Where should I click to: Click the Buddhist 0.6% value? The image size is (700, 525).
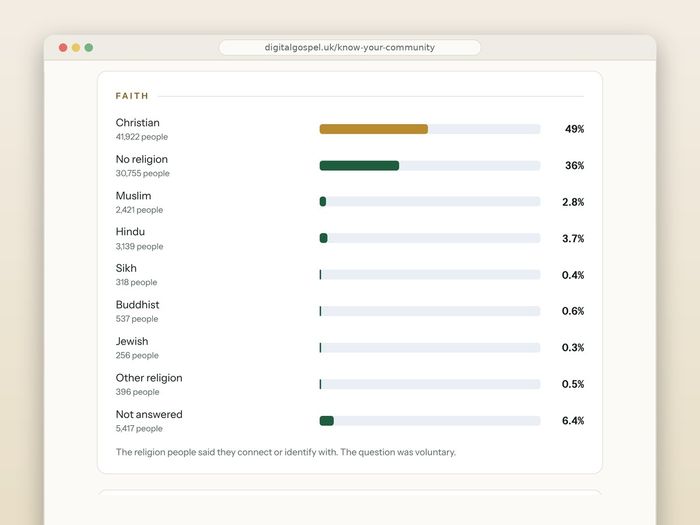(x=573, y=311)
